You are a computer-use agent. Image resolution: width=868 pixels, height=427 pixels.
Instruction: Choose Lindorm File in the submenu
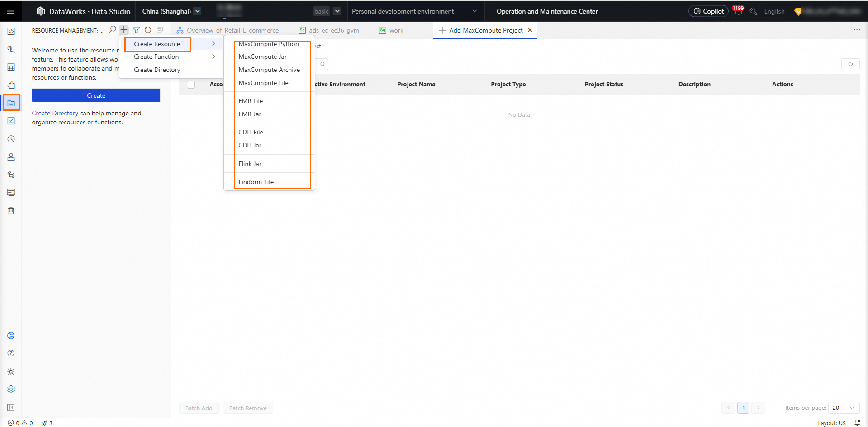click(x=256, y=182)
